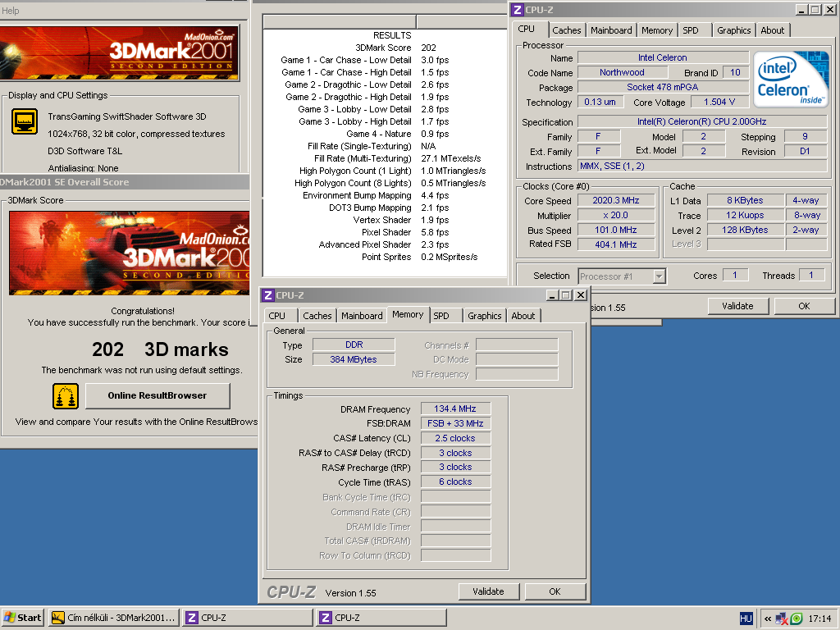
Task: Click the Intel Celeron inside logo
Action: tap(791, 80)
